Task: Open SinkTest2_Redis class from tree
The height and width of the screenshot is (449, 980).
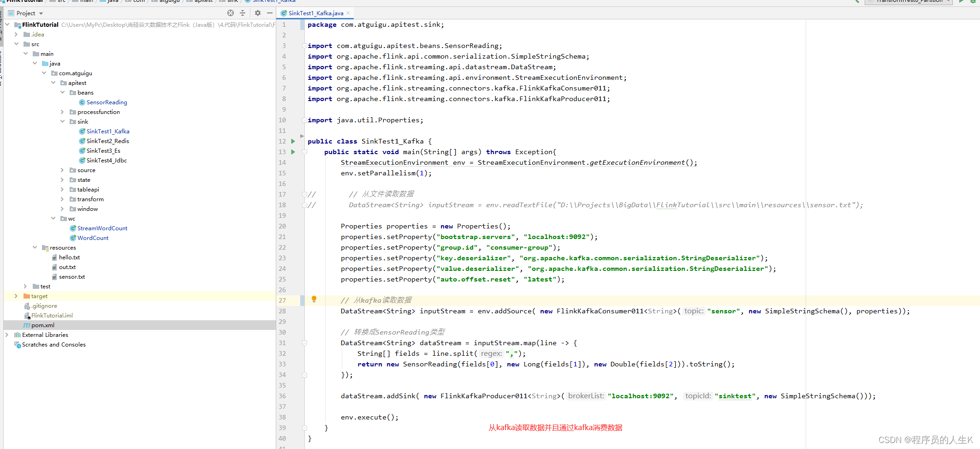Action: click(107, 141)
